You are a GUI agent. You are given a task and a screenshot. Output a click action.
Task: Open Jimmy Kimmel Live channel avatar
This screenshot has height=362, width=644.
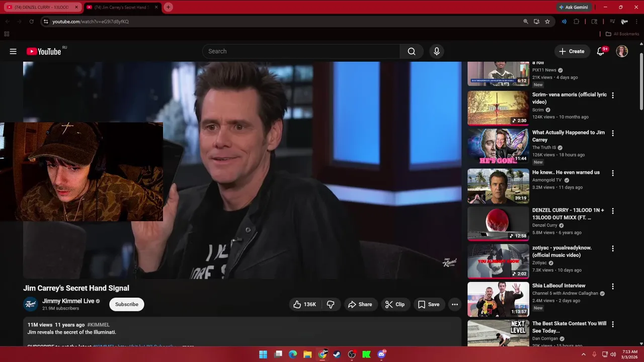[31, 304]
